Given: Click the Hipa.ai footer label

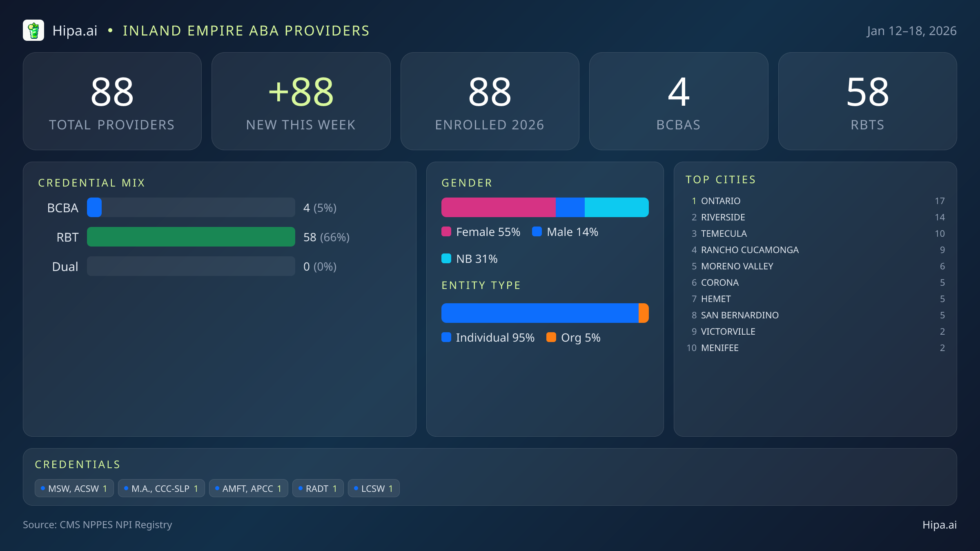Looking at the screenshot, I should [940, 525].
